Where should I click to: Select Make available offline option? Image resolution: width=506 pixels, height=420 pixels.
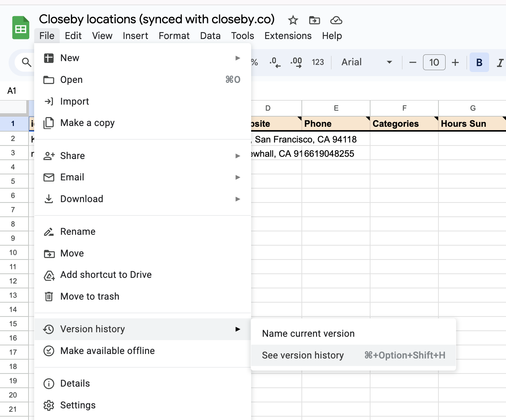[107, 351]
